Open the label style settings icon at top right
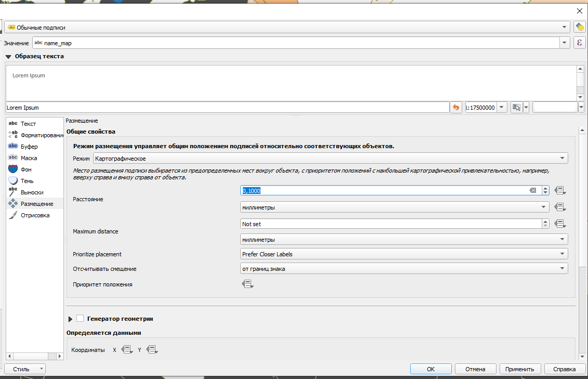Viewport: 588px width, 379px height. point(580,27)
